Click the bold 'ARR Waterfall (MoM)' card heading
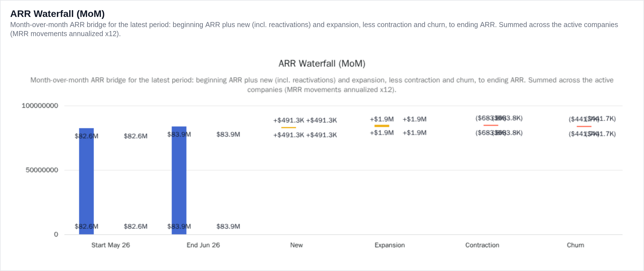 [x=57, y=14]
